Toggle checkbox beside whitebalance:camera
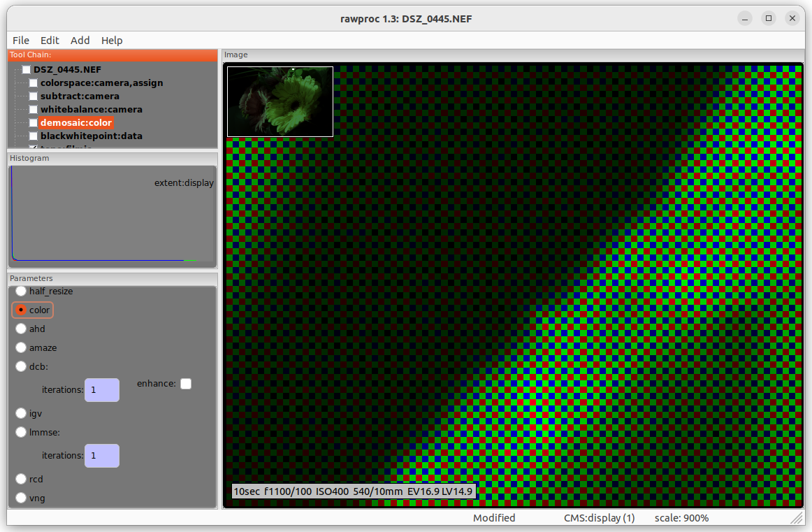This screenshot has width=812, height=532. tap(34, 110)
